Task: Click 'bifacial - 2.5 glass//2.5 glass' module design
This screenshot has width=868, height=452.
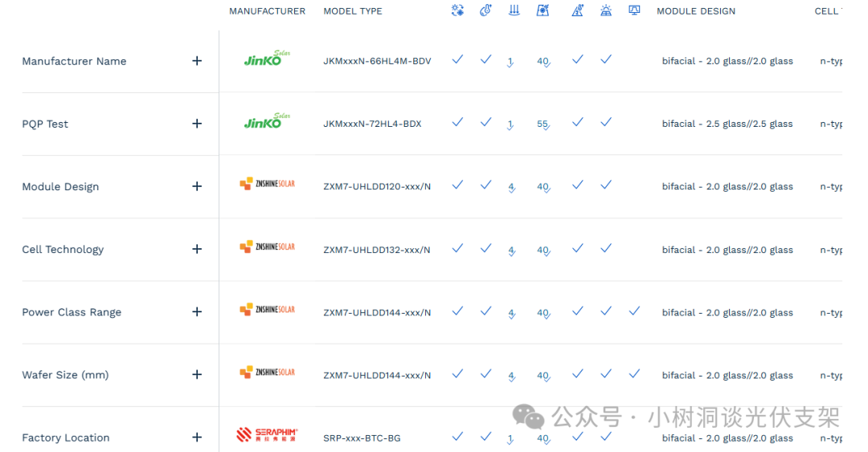Action: [x=727, y=124]
